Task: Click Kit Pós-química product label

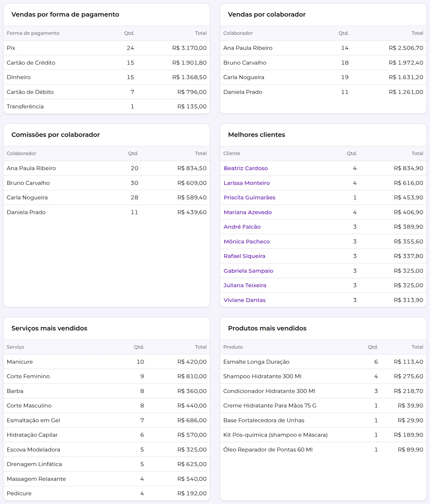Action: [276, 435]
